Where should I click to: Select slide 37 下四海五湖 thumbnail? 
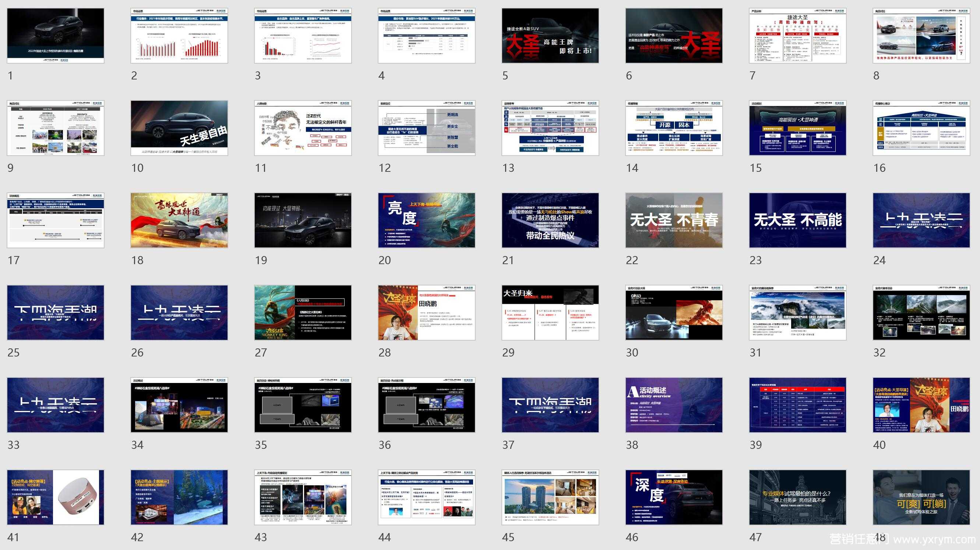(x=550, y=405)
